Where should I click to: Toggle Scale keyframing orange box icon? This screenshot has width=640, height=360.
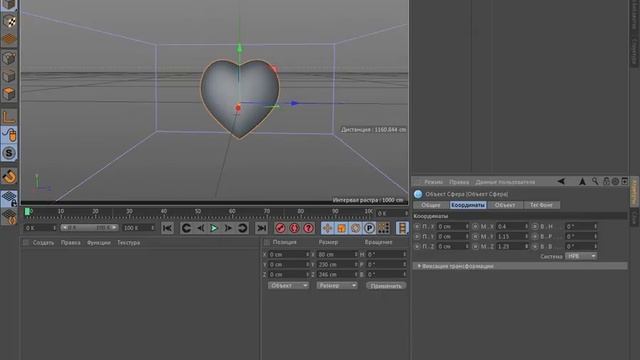341,228
